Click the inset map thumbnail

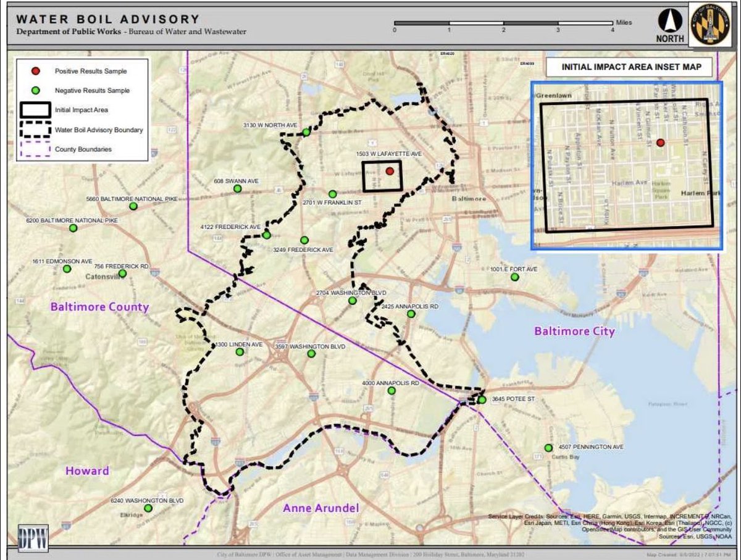[626, 165]
